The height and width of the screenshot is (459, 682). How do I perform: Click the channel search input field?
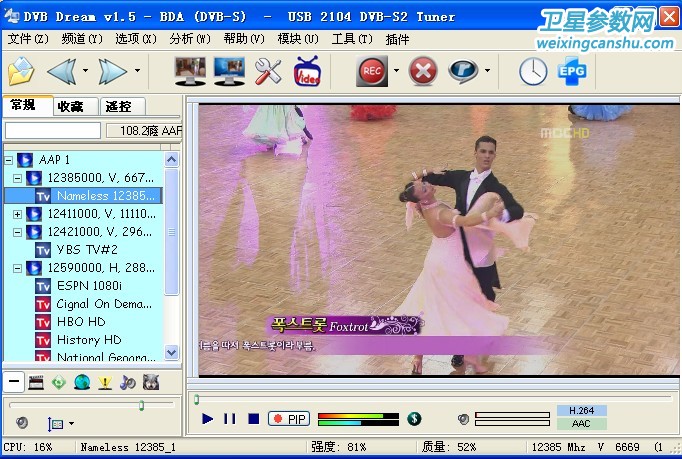pos(53,130)
